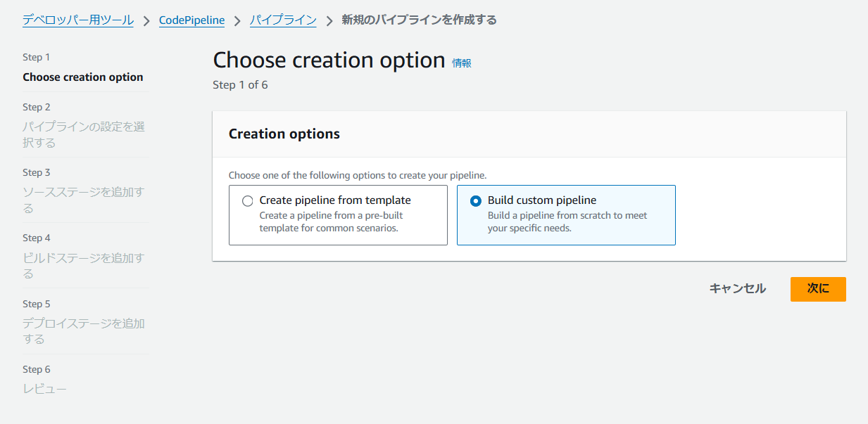Select Step 6 レビュー in the sidebar
Viewport: 868px width, 424px height.
tap(45, 387)
